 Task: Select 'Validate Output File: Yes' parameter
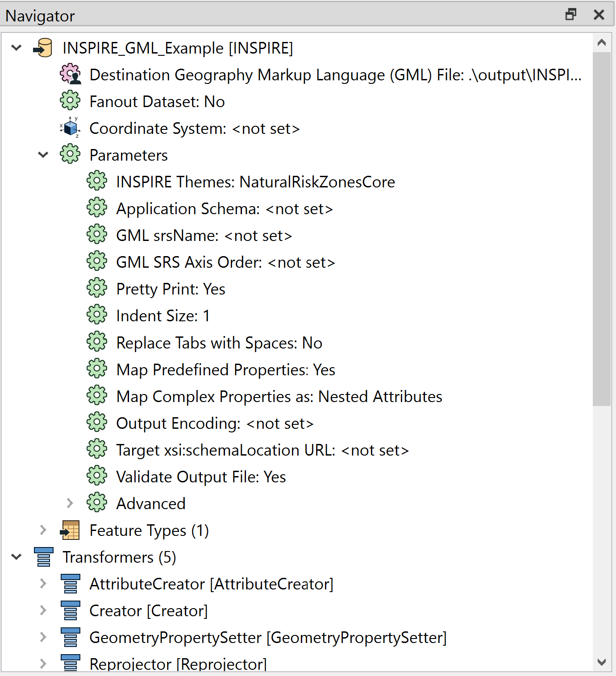click(x=201, y=477)
